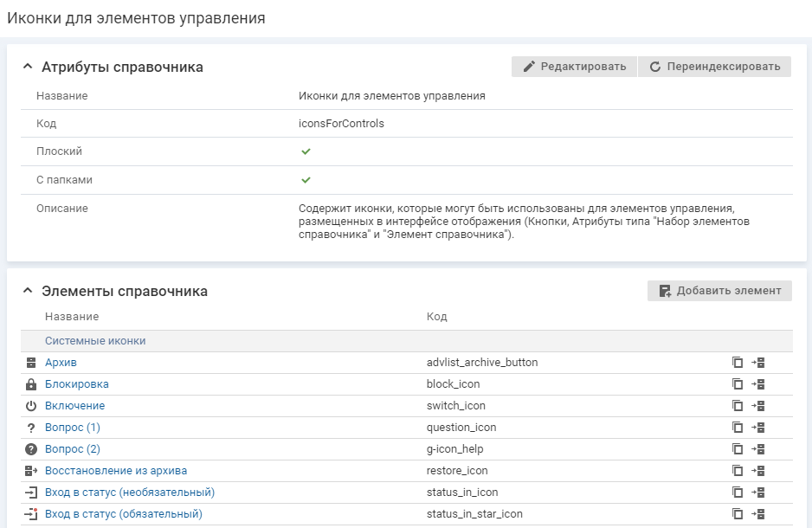Screen dimensions: 812x528
Task: Copy the status_in_icon element
Action: click(738, 493)
